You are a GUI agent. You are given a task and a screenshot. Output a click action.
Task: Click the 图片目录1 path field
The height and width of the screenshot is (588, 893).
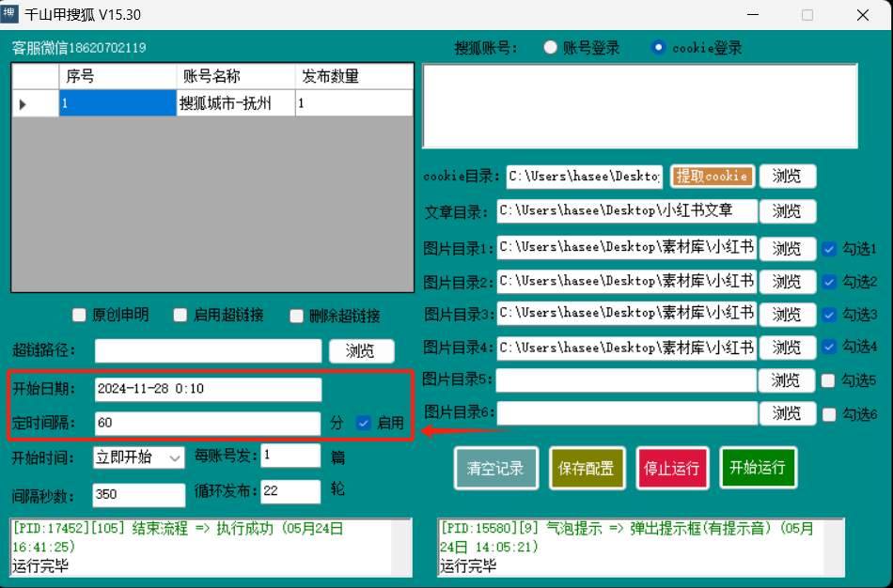pyautogui.click(x=627, y=248)
